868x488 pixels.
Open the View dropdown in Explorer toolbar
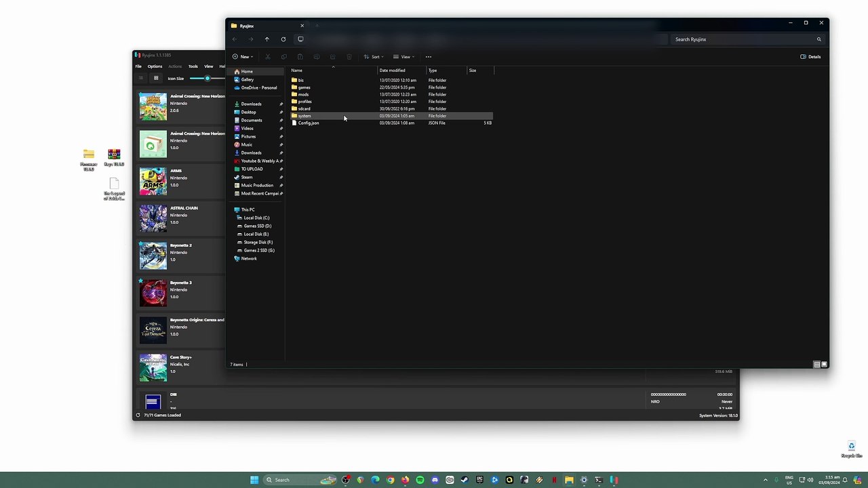403,57
